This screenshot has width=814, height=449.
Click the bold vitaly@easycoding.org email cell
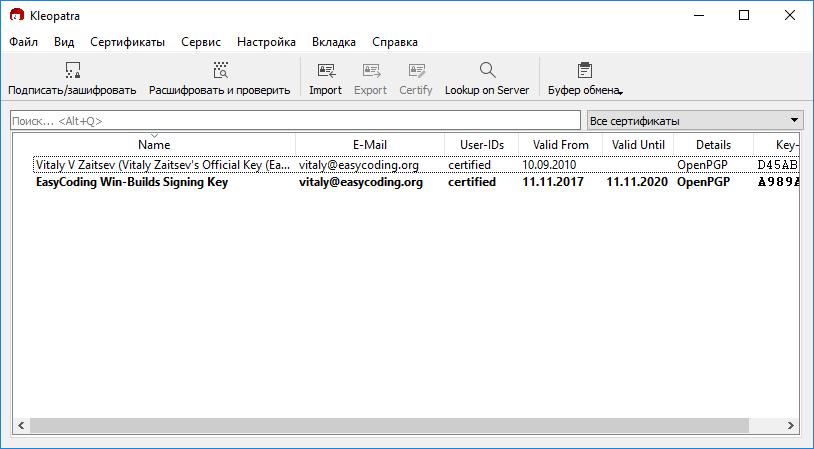tap(361, 182)
